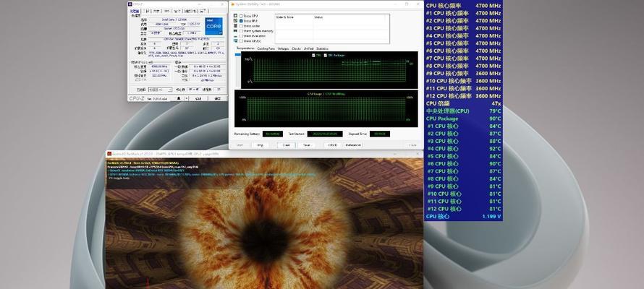Switch to the Temperatures tab
644x289 pixels.
(x=245, y=48)
